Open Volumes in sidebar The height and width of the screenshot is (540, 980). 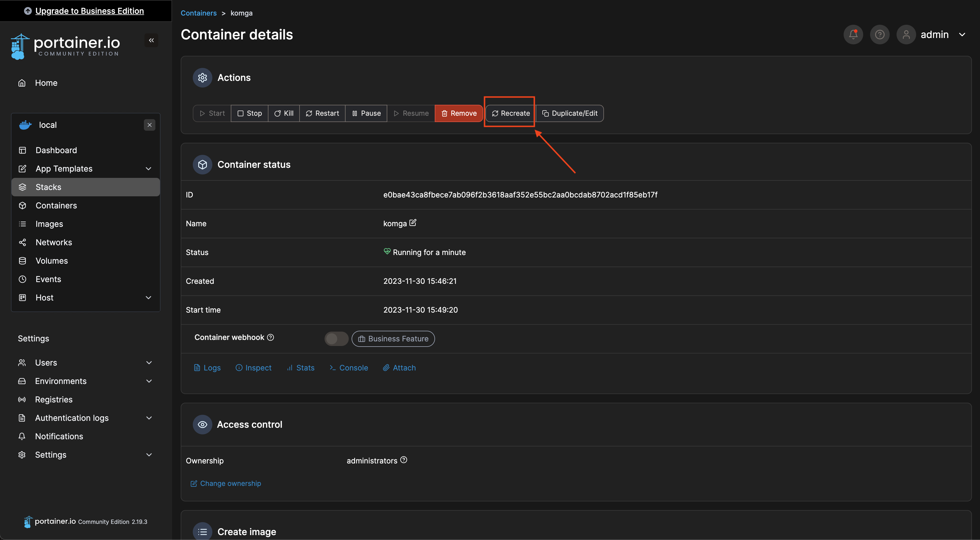pos(85,261)
